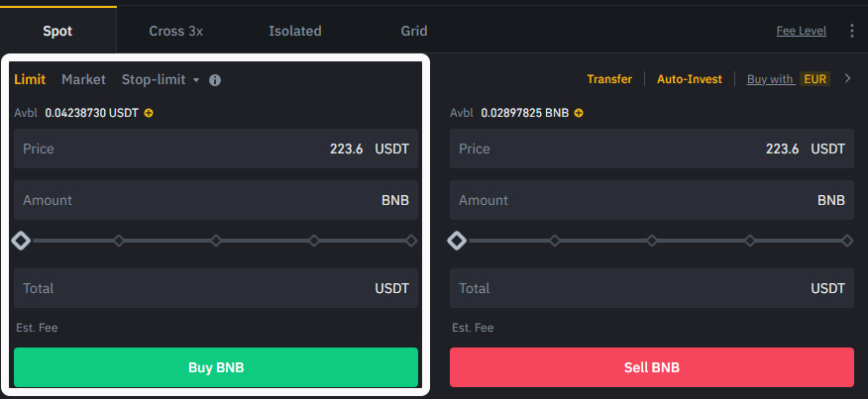Open Auto-Invest
Screen dimensions: 868x399
[690, 79]
